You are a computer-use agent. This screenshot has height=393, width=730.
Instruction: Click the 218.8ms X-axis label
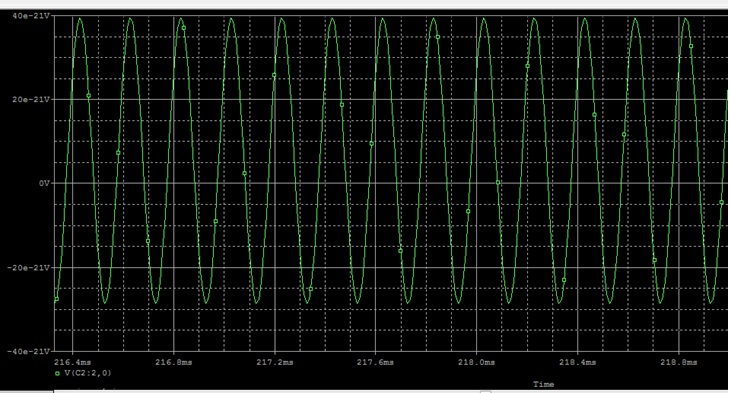pyautogui.click(x=678, y=362)
